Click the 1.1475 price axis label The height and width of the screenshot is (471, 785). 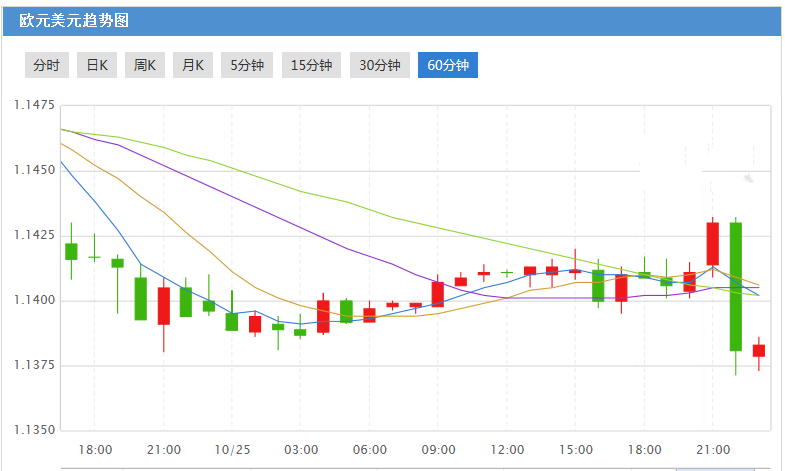click(32, 104)
